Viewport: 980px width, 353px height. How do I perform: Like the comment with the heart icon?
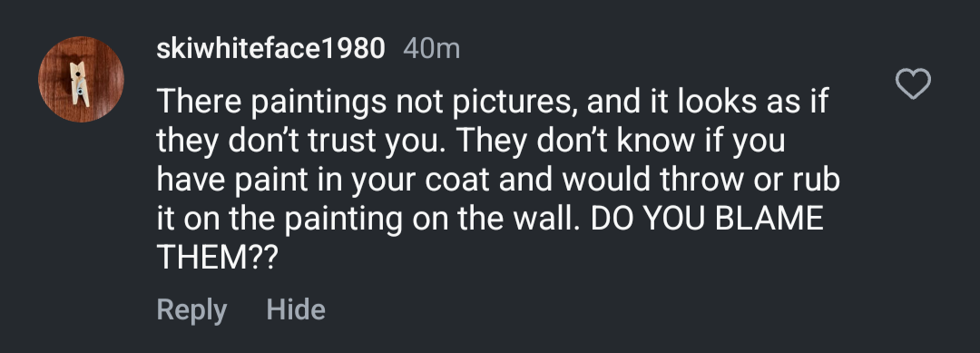click(x=913, y=83)
